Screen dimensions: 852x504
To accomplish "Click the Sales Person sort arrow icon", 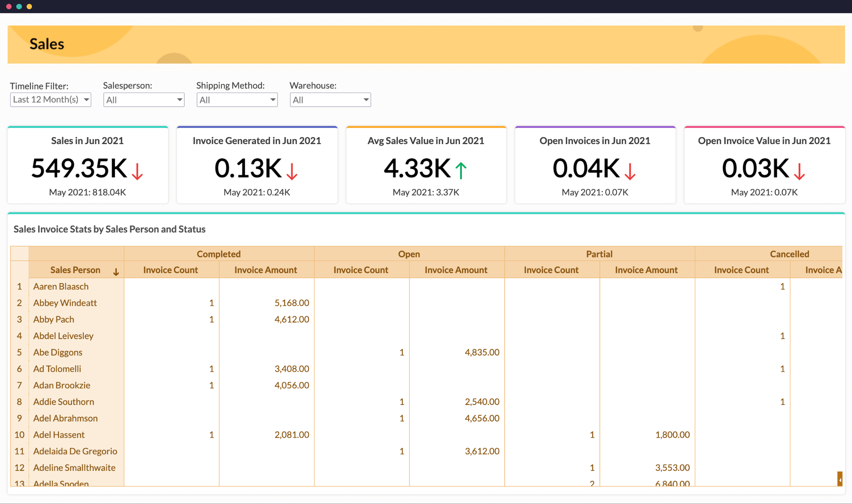I will (x=116, y=272).
